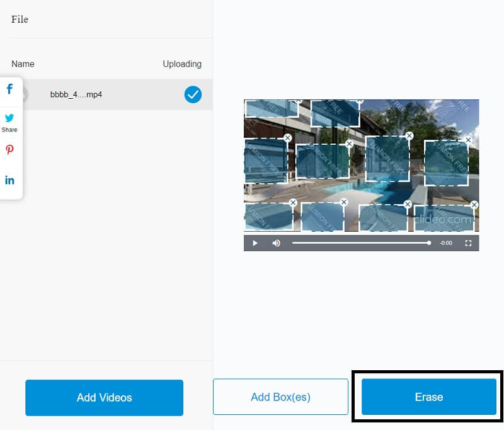Mute the preview video audio
The image size is (504, 430).
(x=276, y=243)
